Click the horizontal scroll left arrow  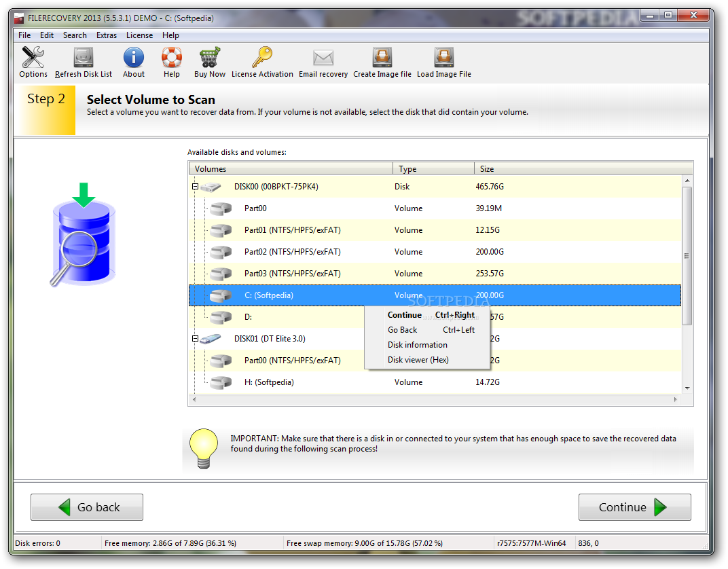click(x=194, y=399)
